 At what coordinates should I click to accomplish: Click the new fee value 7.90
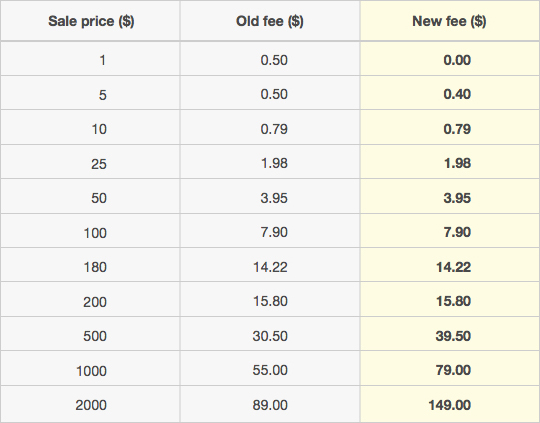[457, 232]
